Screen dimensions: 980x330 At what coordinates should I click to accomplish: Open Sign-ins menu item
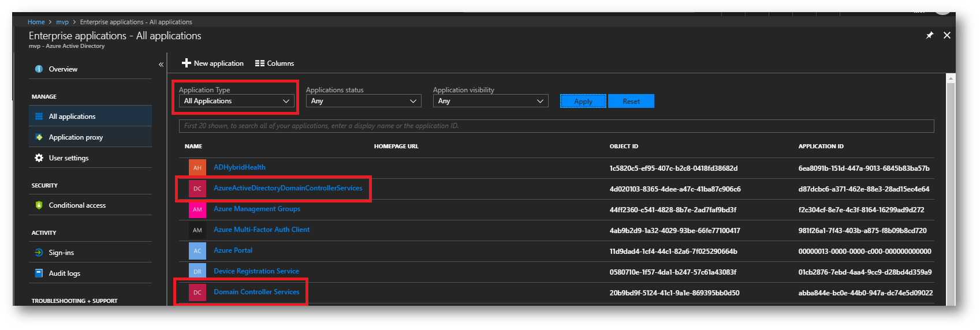coord(90,253)
